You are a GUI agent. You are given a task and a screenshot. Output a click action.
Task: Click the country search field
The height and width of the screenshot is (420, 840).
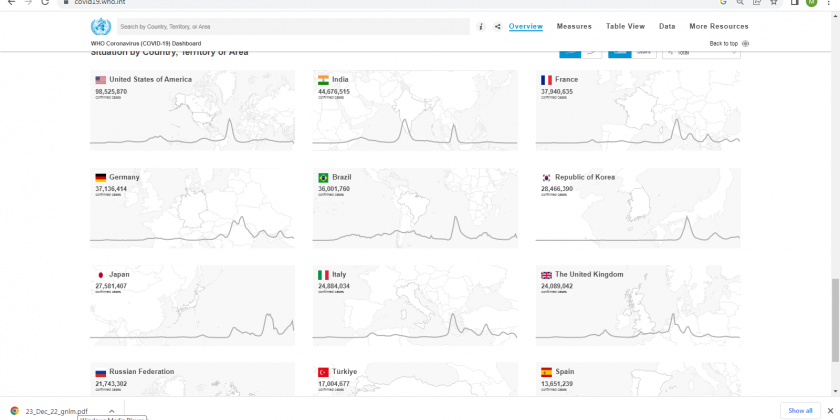290,27
